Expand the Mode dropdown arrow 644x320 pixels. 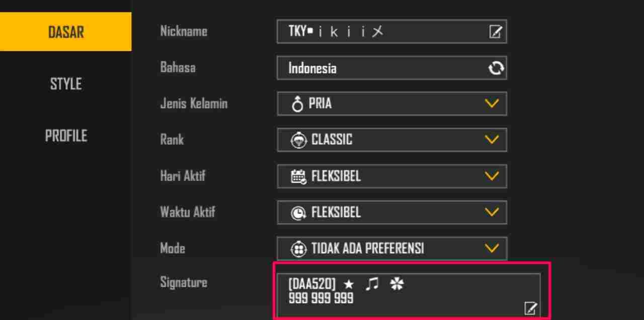[492, 248]
